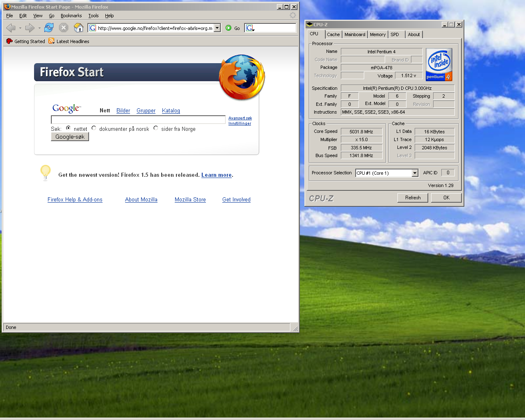Click the 'Done' status bar text
This screenshot has width=525, height=420.
[11, 327]
